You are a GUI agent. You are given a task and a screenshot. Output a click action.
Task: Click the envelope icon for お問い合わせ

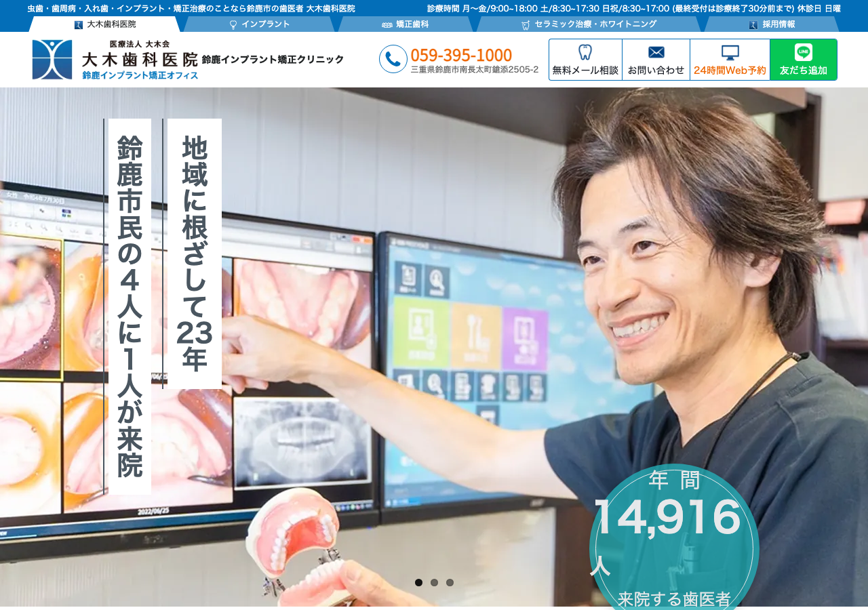click(x=656, y=52)
